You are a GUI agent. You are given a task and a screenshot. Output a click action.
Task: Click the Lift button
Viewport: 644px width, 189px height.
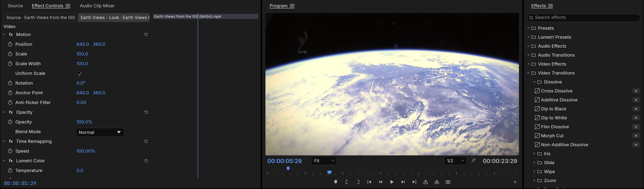tap(426, 182)
